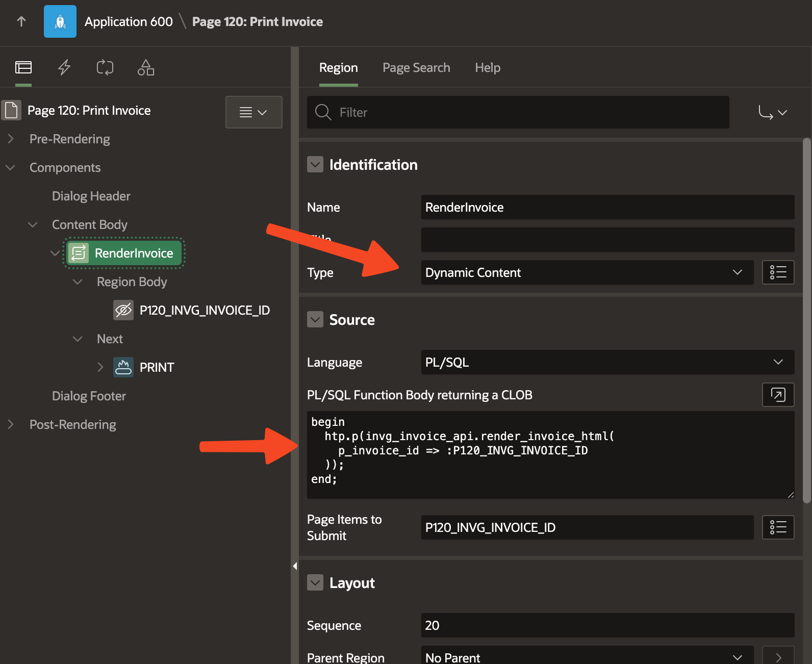Select the P120_INVG_INVOICE_ID tree item

205,310
